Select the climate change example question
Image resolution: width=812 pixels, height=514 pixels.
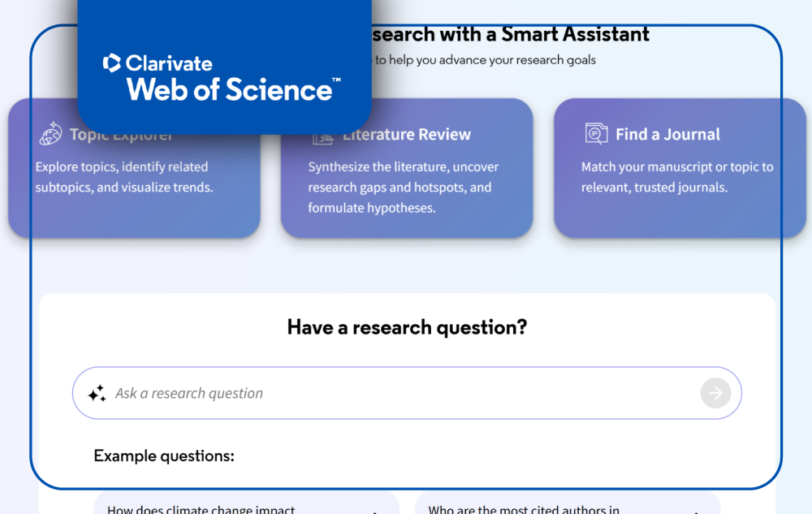coord(201,509)
